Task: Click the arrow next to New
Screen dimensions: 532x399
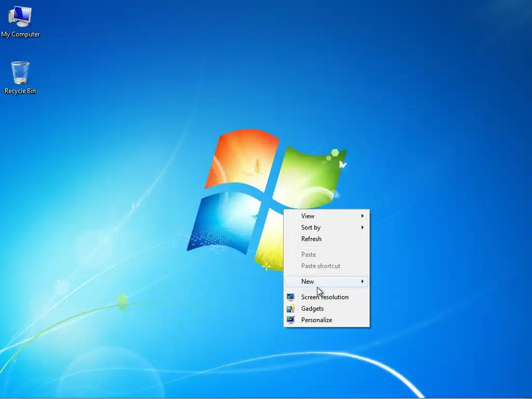Action: pyautogui.click(x=362, y=282)
